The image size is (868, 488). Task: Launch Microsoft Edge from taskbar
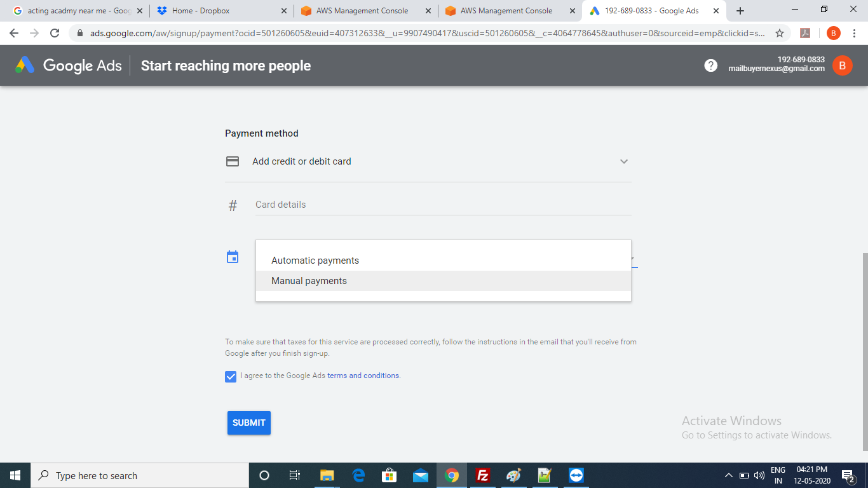358,475
